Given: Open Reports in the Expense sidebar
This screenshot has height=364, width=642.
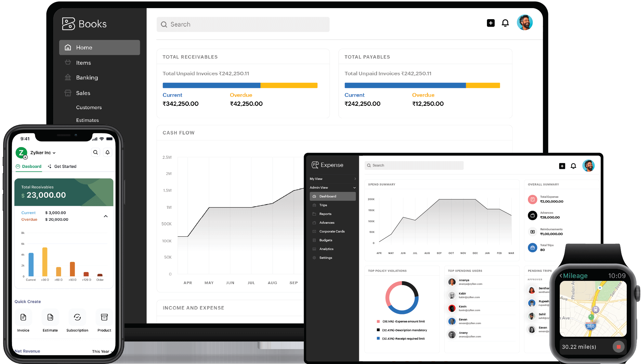Looking at the screenshot, I should click(x=325, y=214).
